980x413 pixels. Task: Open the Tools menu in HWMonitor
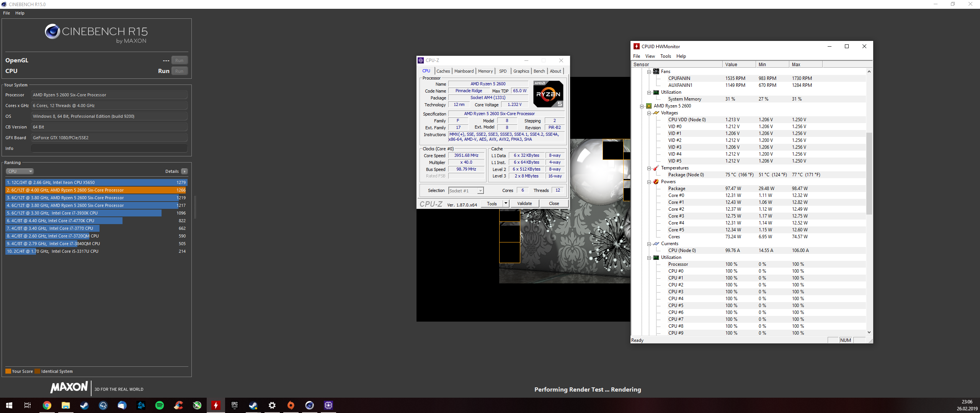click(666, 56)
